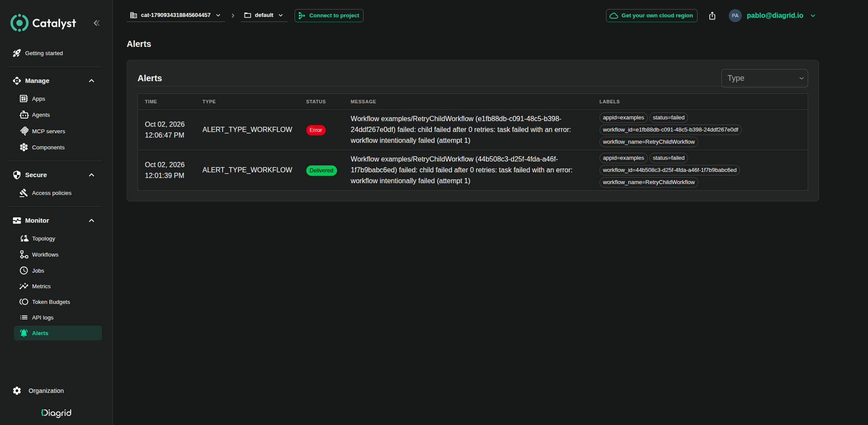The width and height of the screenshot is (868, 425).
Task: Collapse the Manage section
Action: point(92,81)
